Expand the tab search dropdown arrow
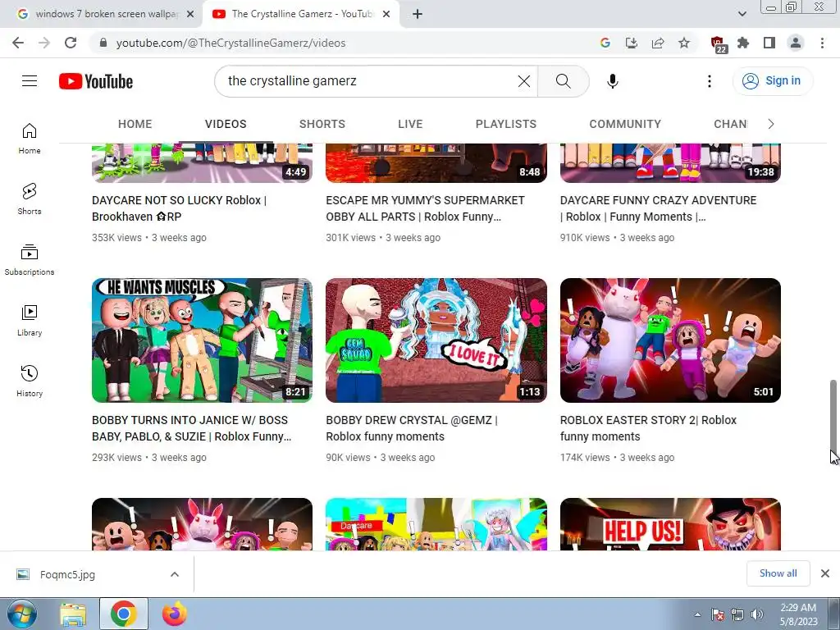 pos(742,14)
